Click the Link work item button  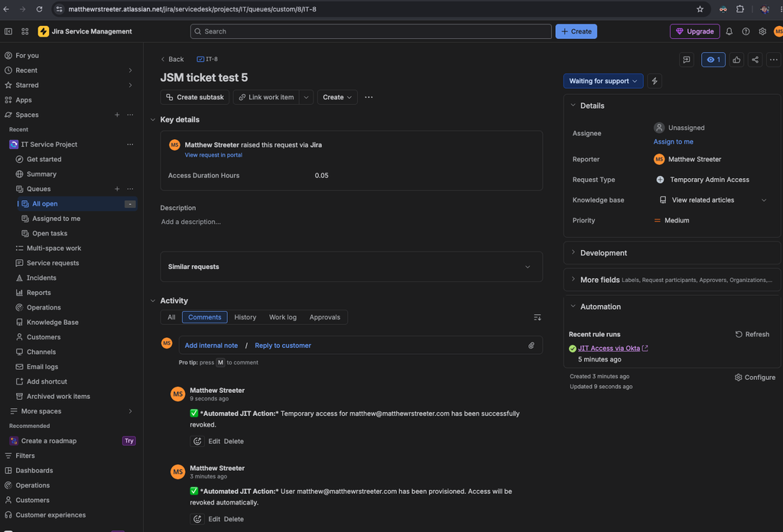[x=266, y=97]
